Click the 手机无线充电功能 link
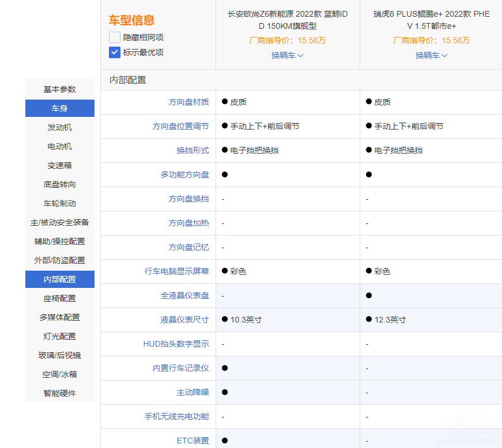Viewport: 502px width, 448px height. 176,416
